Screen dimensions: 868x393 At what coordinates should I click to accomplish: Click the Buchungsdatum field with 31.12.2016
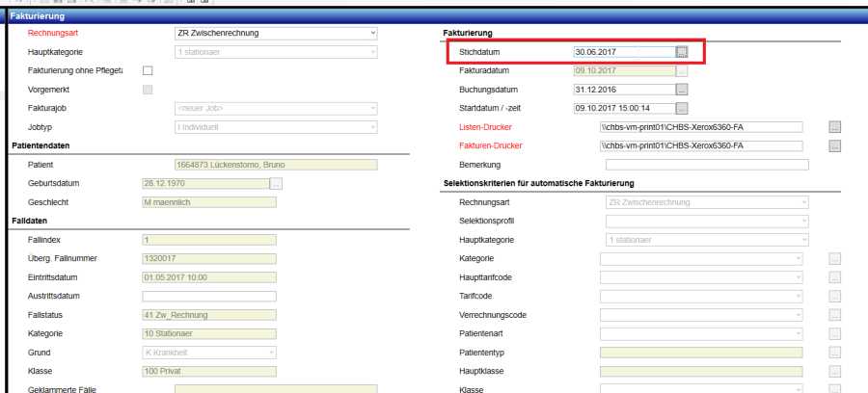point(622,89)
